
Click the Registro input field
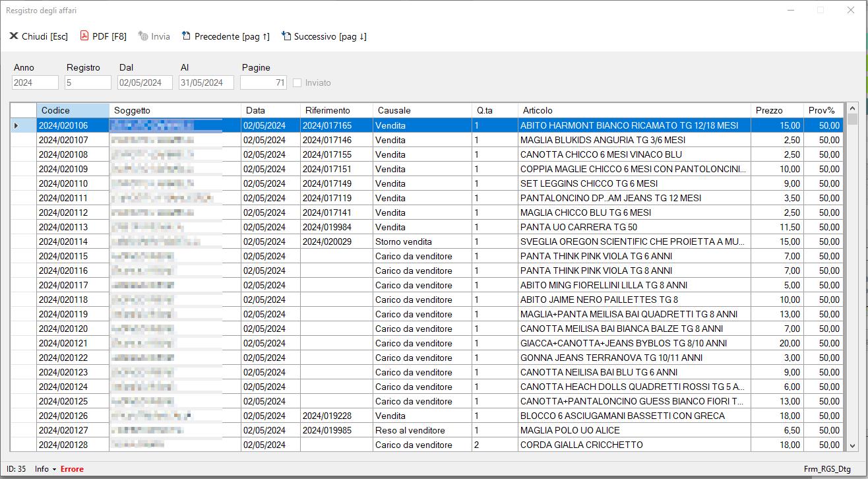click(x=88, y=82)
